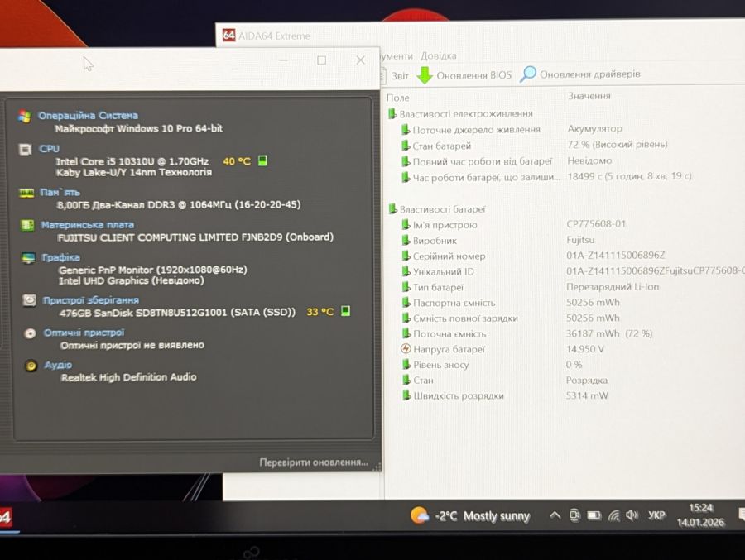
Task: Show hidden tray icons chevron
Action: pos(555,515)
